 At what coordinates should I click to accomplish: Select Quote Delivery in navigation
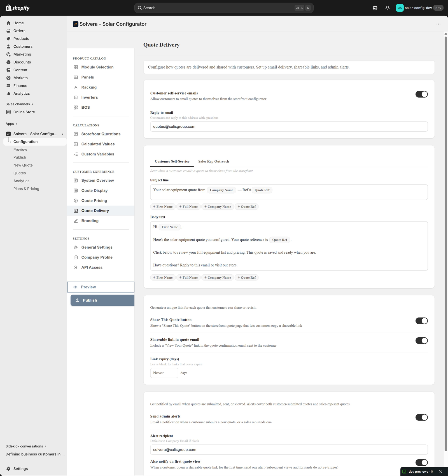coord(101,211)
